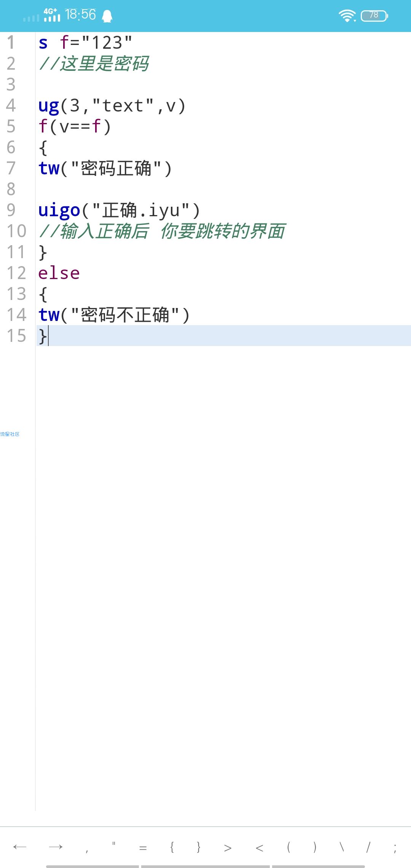Screen dimensions: 411x868
Task: Select line number 8 in gutter
Action: click(11, 189)
